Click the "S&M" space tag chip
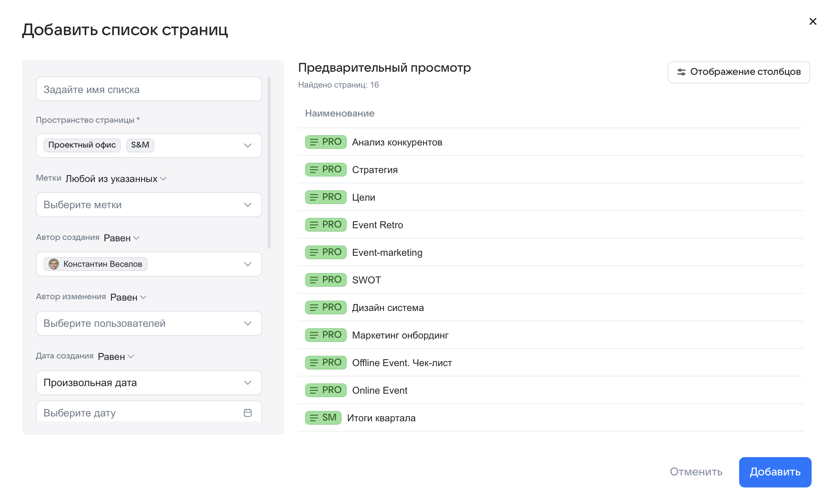 click(x=140, y=145)
